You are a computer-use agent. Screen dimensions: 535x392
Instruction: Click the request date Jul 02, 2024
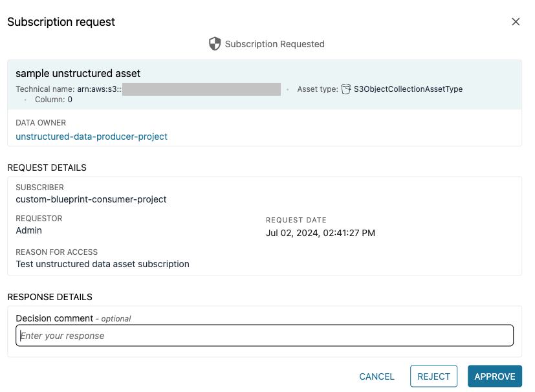320,233
